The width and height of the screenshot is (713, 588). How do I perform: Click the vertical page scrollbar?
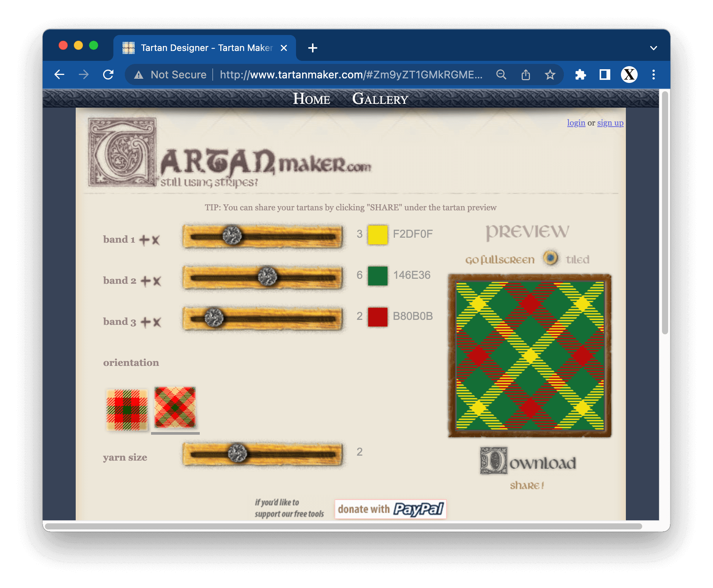tap(665, 213)
